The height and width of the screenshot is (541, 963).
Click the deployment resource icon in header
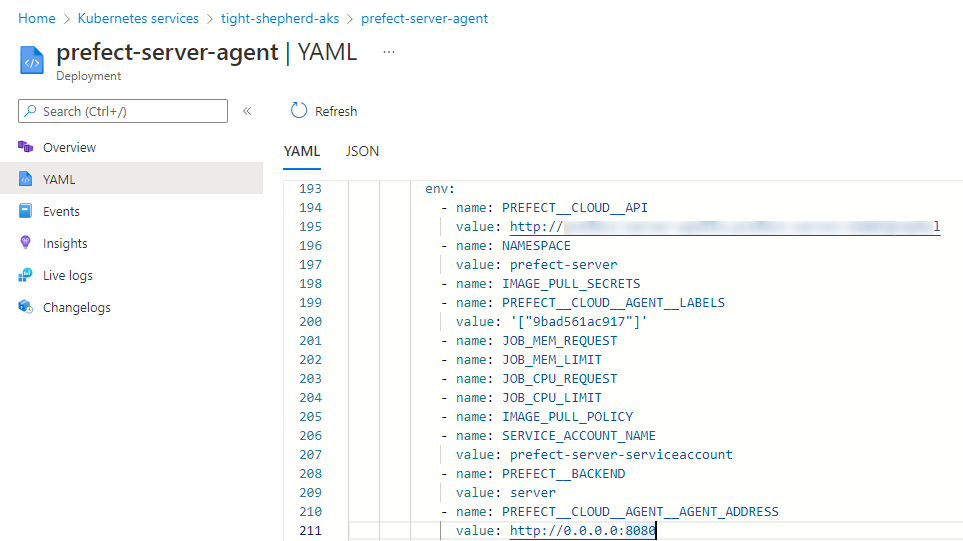tap(31, 60)
